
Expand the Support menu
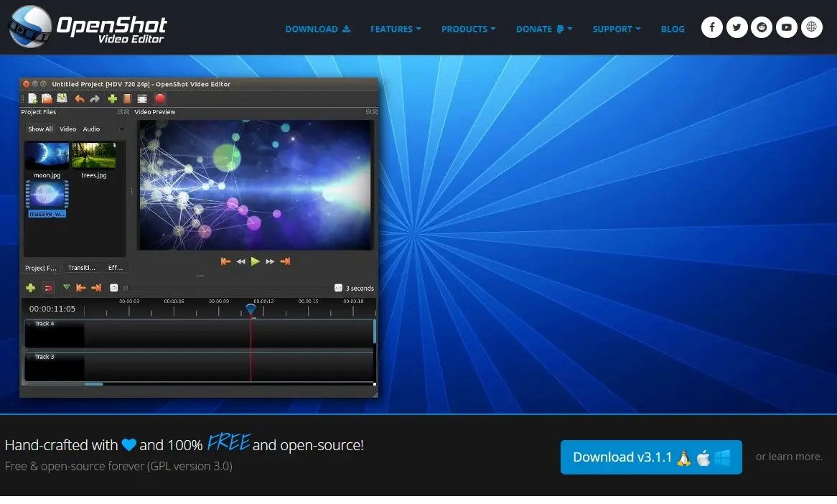click(x=617, y=29)
